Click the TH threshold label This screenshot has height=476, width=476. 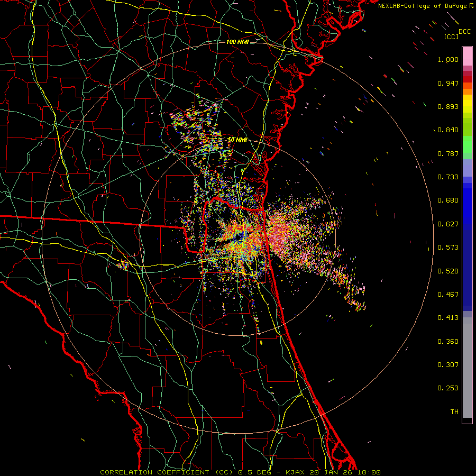click(454, 412)
